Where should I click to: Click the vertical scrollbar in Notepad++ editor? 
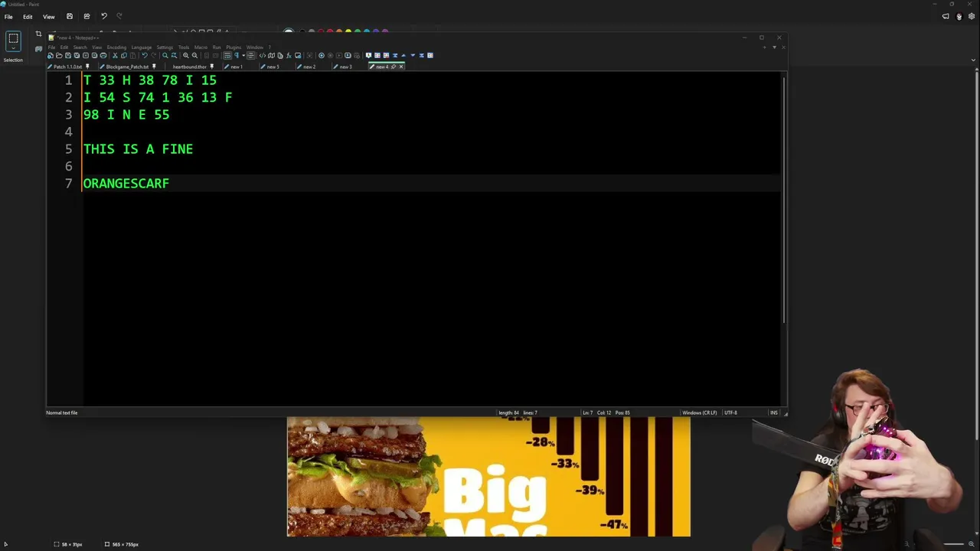784,199
